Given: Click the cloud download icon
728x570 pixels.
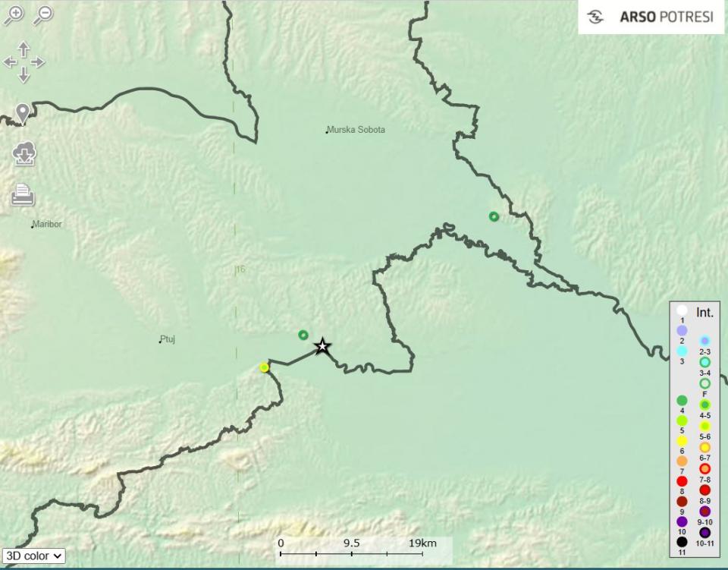Looking at the screenshot, I should point(24,155).
